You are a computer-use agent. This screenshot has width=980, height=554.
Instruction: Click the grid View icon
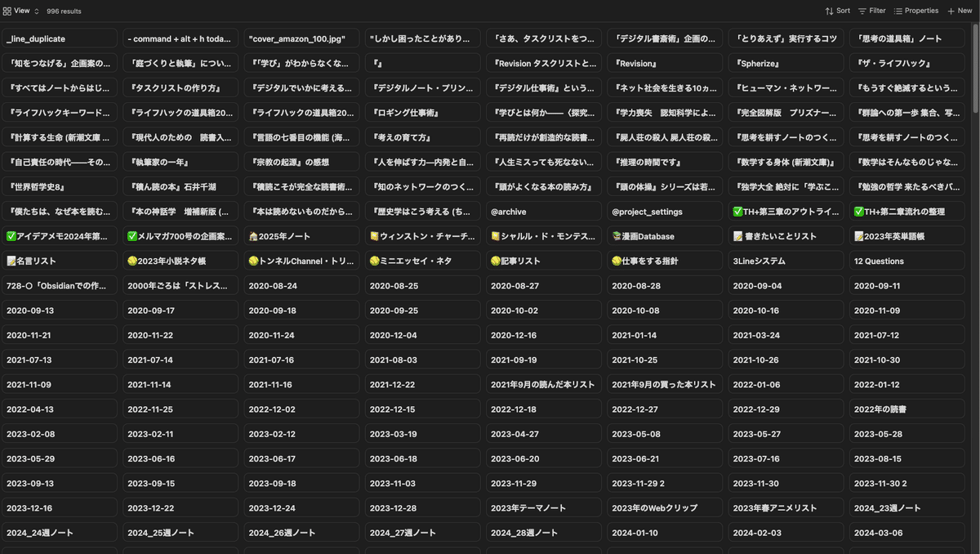pyautogui.click(x=7, y=11)
